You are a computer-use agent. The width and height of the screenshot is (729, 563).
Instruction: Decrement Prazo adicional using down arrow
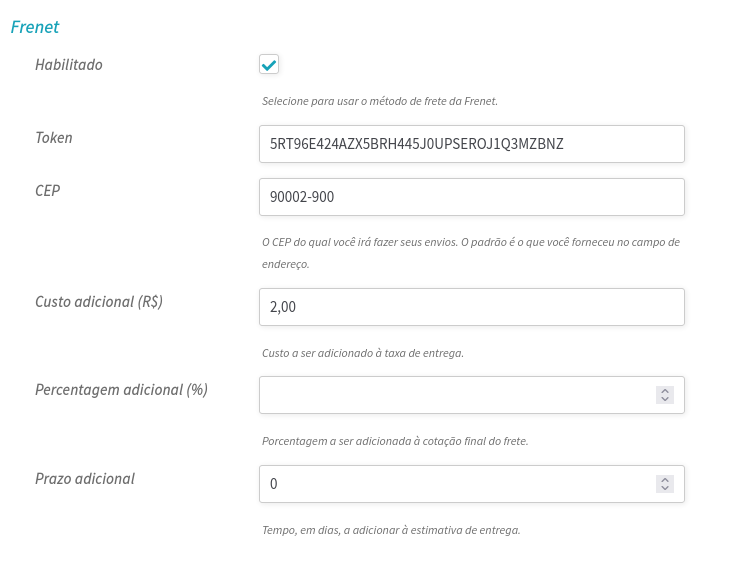coord(665,488)
